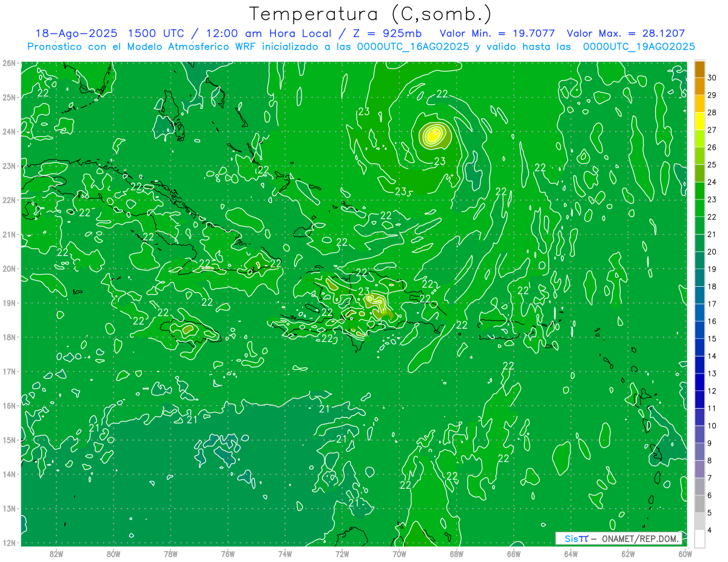Viewport: 728px width, 562px height.
Task: Click the '24N' latitude axis label
Action: pos(9,132)
